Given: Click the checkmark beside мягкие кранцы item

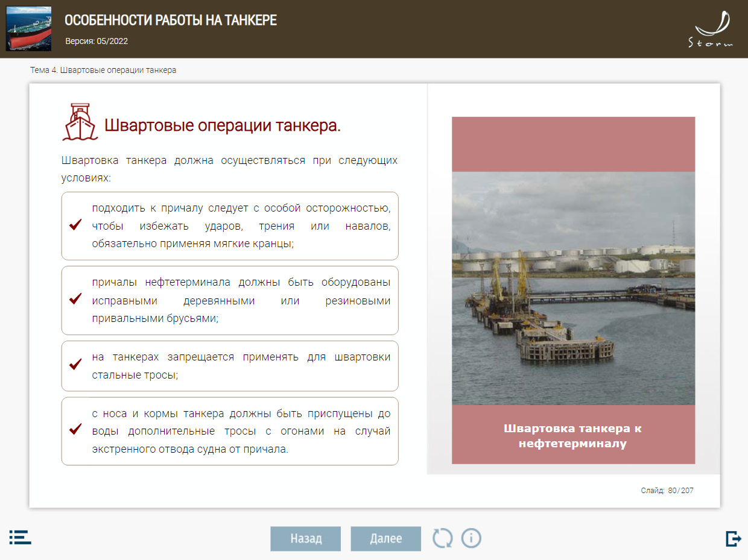Looking at the screenshot, I should (75, 225).
